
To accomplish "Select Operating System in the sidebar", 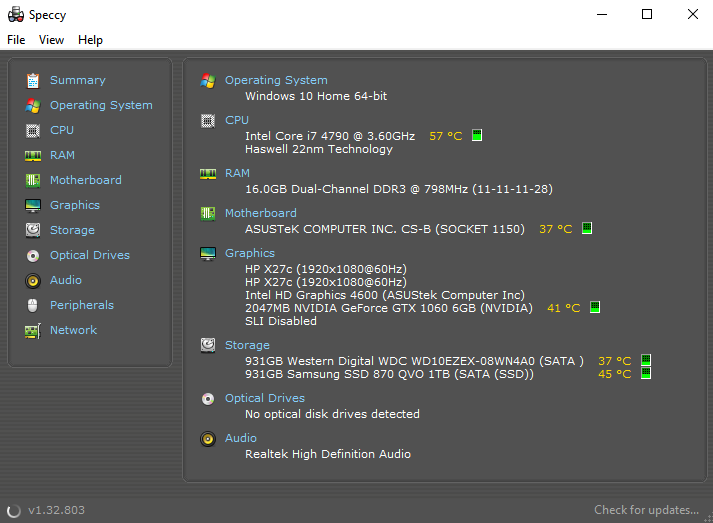I will [101, 105].
